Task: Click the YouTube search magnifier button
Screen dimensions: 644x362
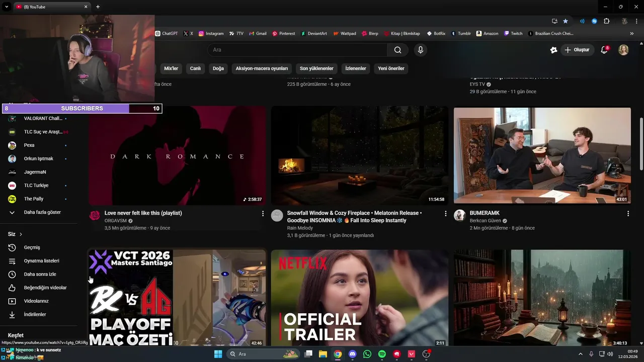Action: coord(397,50)
